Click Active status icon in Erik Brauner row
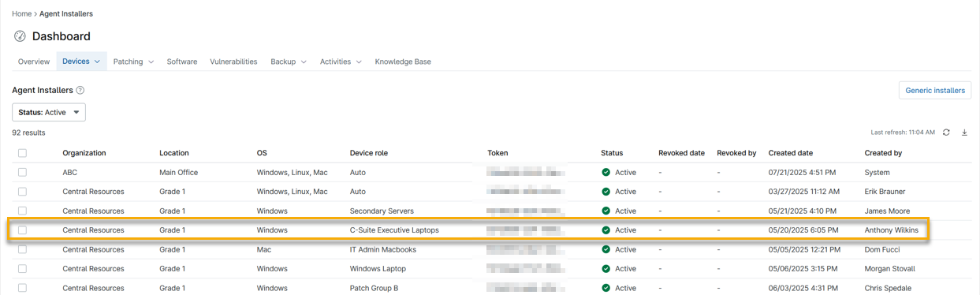 click(x=606, y=192)
